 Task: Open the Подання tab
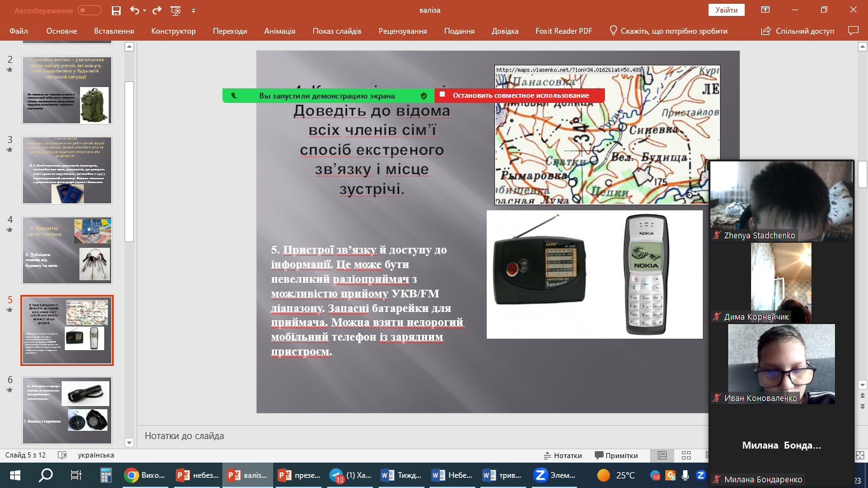pos(459,30)
